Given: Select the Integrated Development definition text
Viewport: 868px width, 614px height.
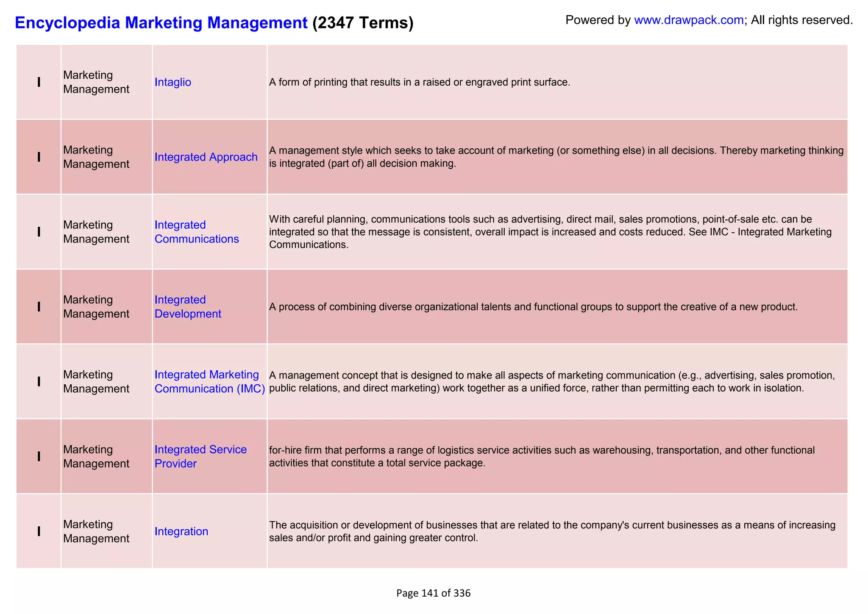Looking at the screenshot, I should coord(533,307).
